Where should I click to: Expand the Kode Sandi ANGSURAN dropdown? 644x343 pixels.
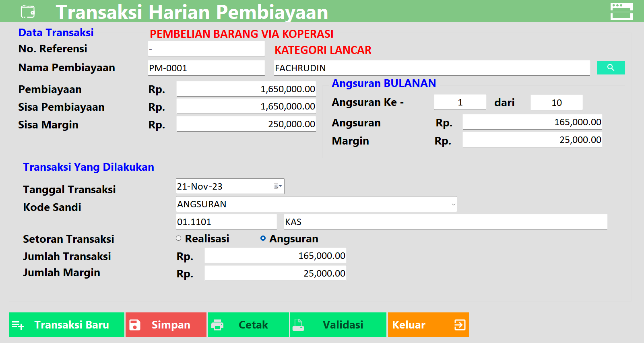453,205
